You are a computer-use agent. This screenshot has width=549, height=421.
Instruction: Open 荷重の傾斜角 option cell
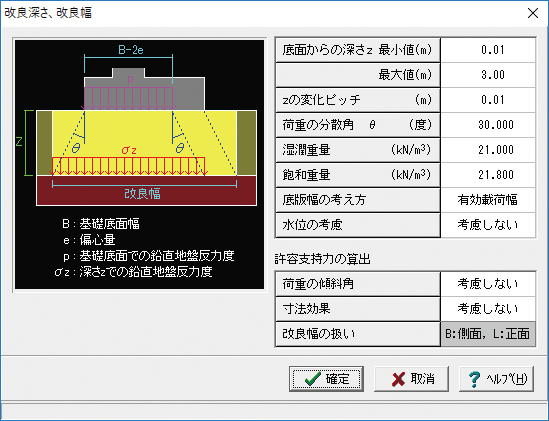(x=488, y=284)
